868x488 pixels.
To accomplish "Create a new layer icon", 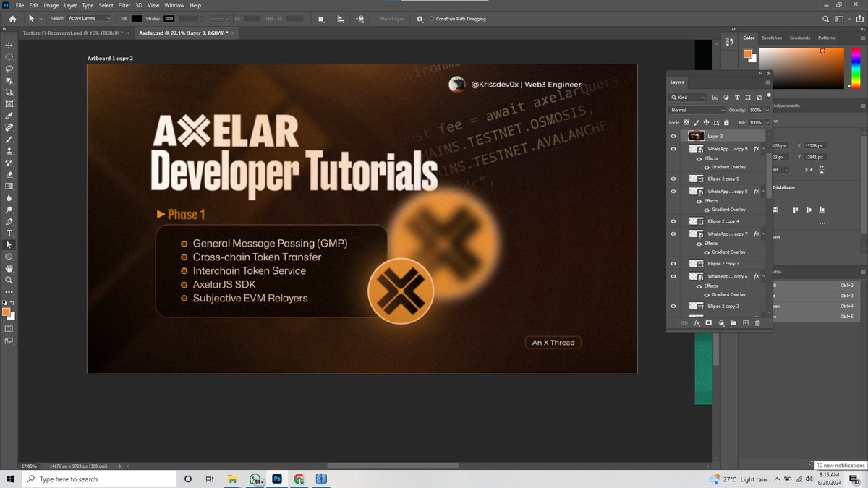I will point(745,323).
